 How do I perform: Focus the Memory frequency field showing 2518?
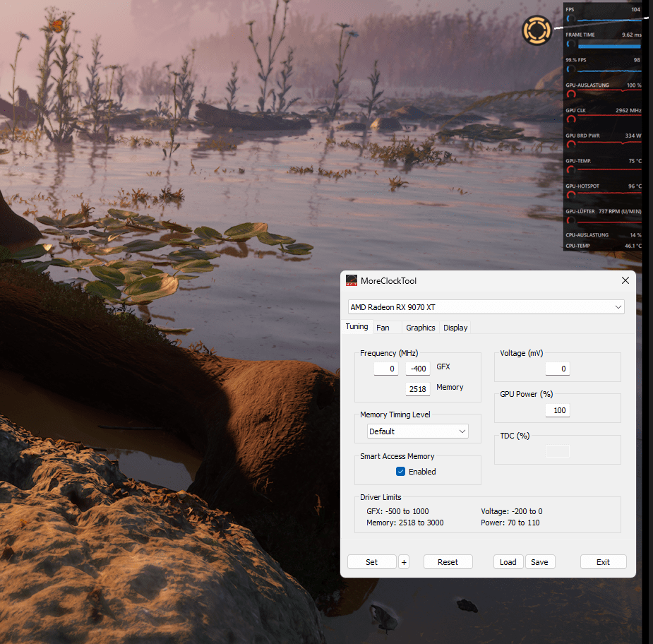(x=418, y=389)
